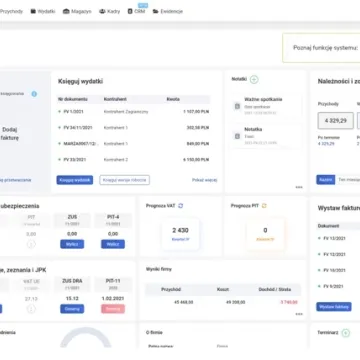Open expense row FV 34/11/2021
This screenshot has width=360, height=360.
[x=133, y=128]
